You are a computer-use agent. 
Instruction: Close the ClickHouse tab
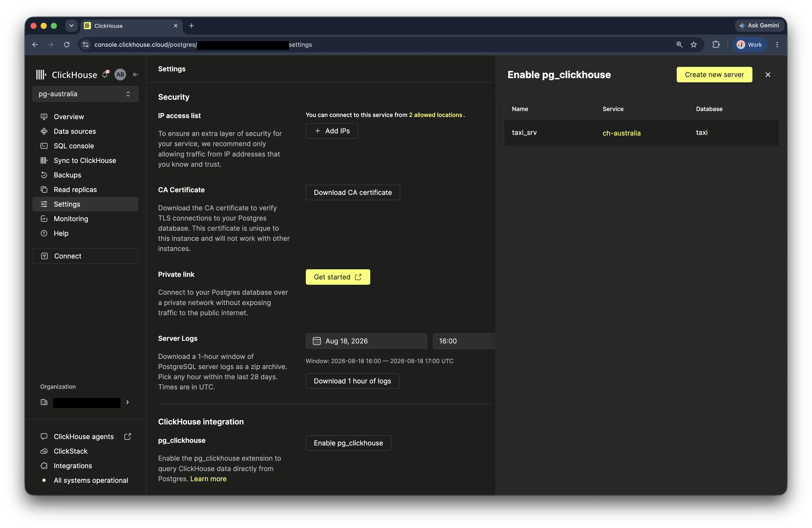click(x=175, y=26)
